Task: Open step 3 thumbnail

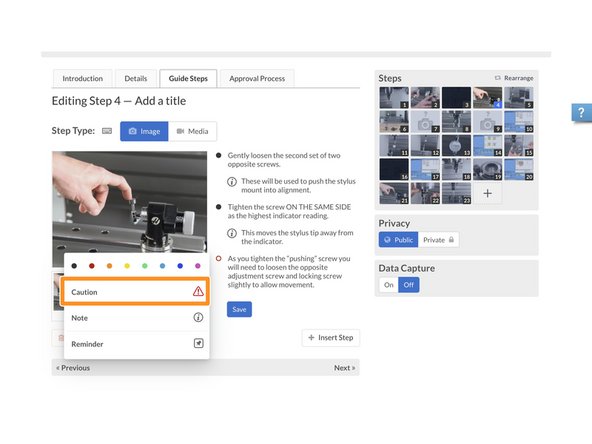Action: pos(456,98)
